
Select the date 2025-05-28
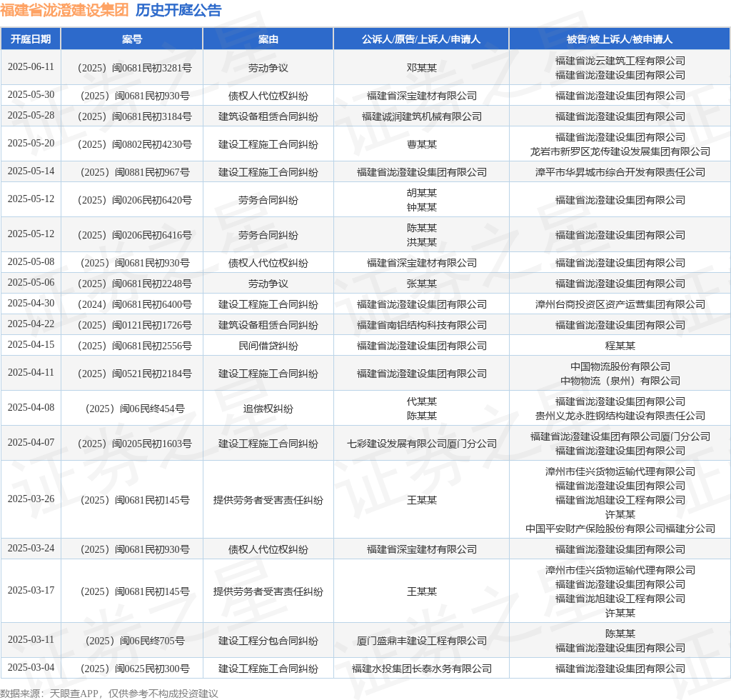[31, 115]
